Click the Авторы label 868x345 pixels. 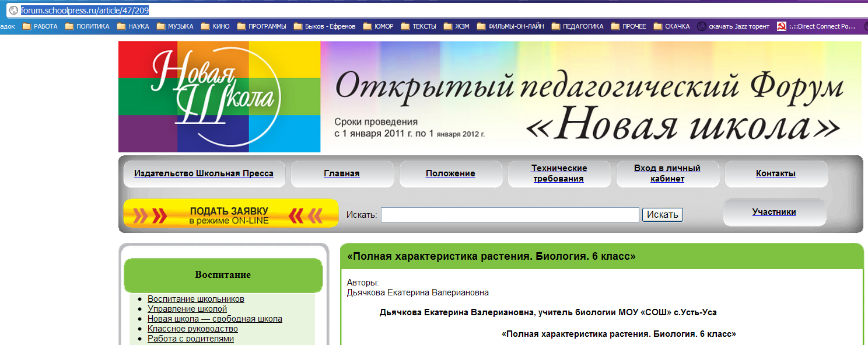[x=363, y=283]
